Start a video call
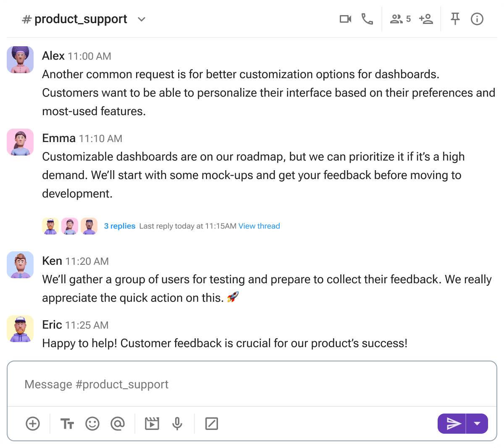 [345, 19]
